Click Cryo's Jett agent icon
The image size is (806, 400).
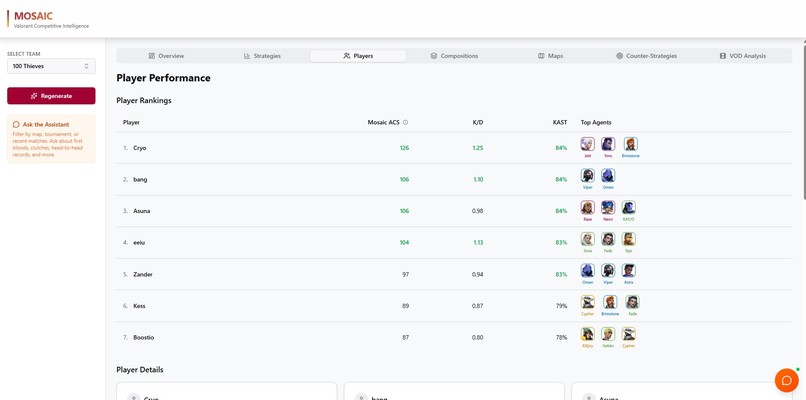click(x=588, y=144)
